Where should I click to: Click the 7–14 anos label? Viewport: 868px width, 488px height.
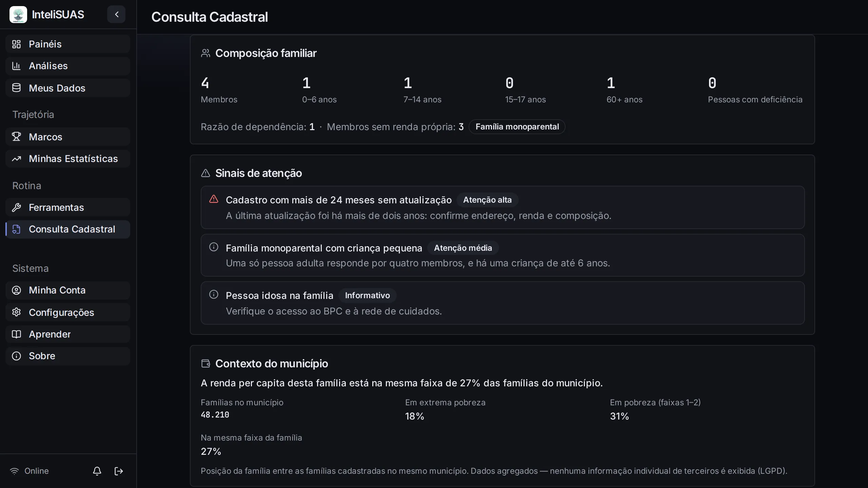(x=422, y=100)
